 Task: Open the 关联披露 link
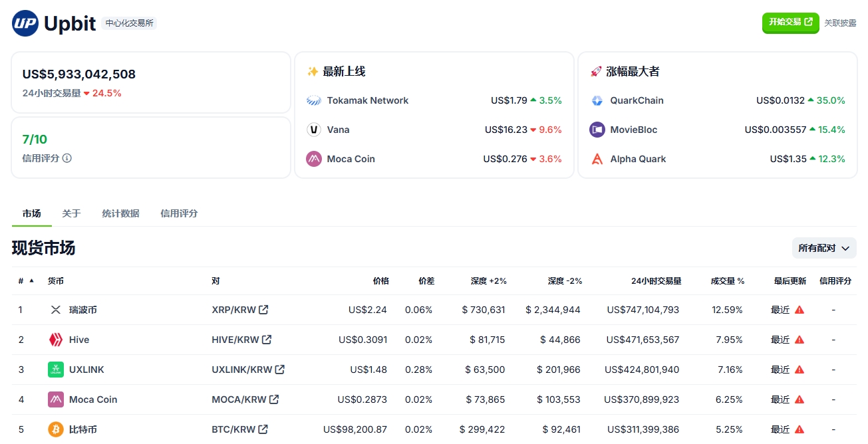coord(840,23)
